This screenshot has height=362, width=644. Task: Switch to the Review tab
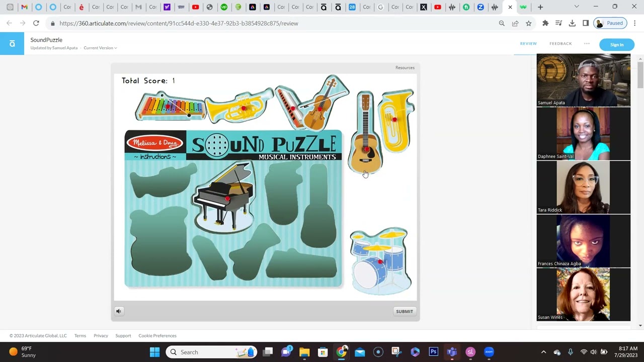point(528,44)
